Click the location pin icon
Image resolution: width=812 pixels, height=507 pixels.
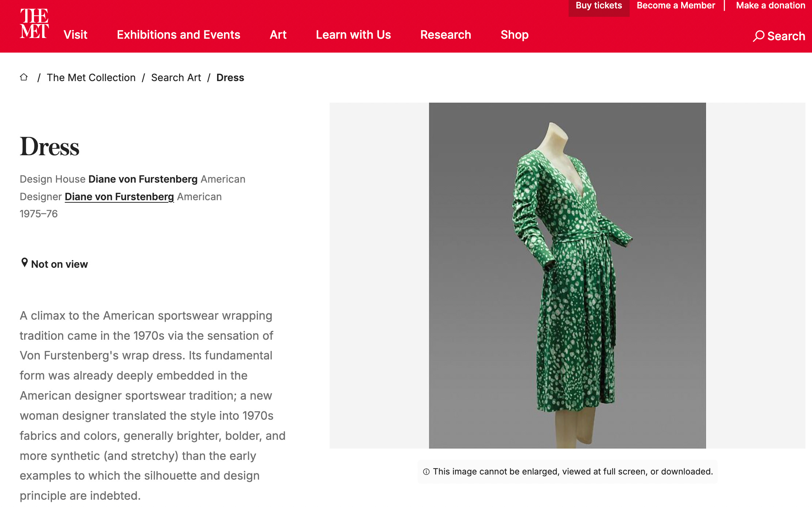tap(24, 263)
